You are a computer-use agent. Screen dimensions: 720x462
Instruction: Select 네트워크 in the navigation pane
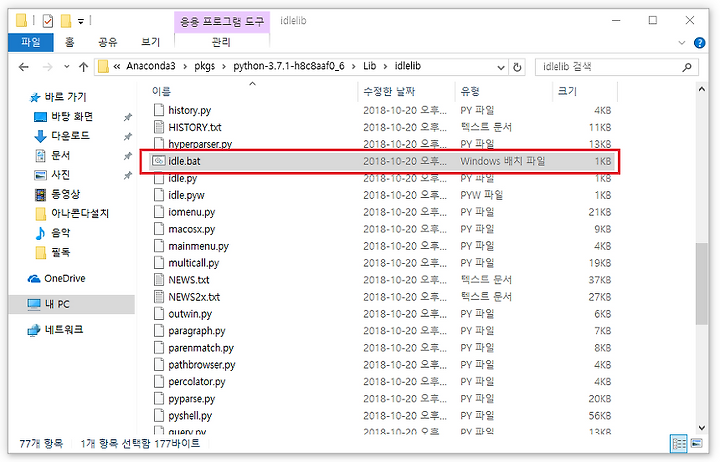(64, 330)
